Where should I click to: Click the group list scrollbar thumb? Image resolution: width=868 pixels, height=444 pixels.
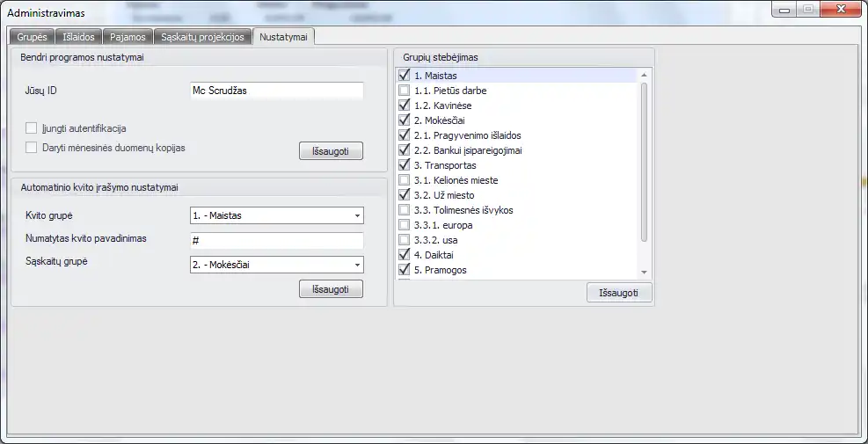[644, 162]
